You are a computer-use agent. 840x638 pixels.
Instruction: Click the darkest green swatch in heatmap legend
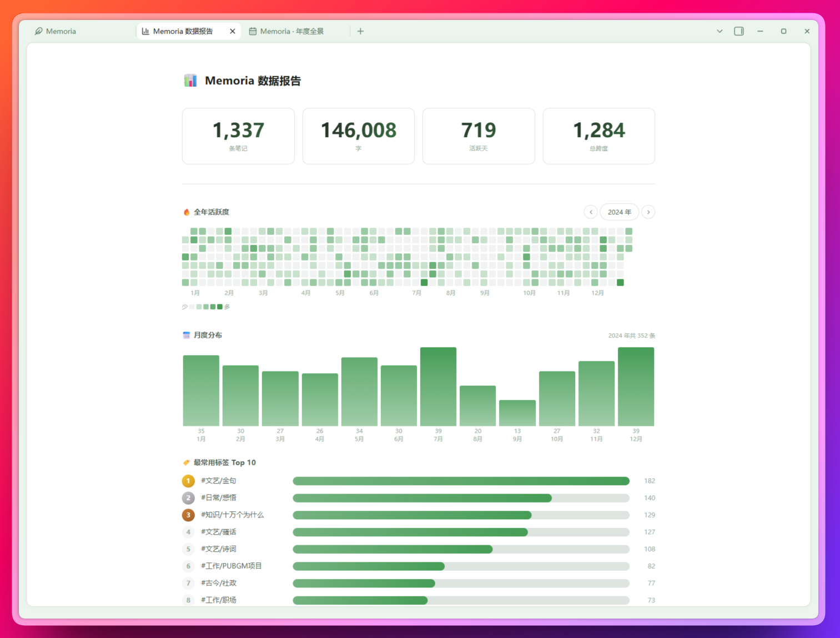point(220,307)
